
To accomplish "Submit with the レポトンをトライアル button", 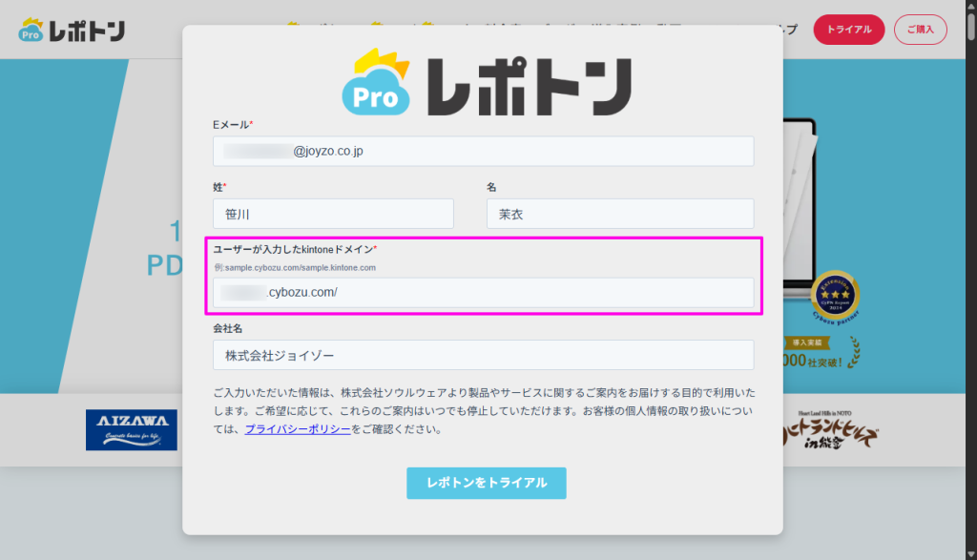I will coord(486,483).
